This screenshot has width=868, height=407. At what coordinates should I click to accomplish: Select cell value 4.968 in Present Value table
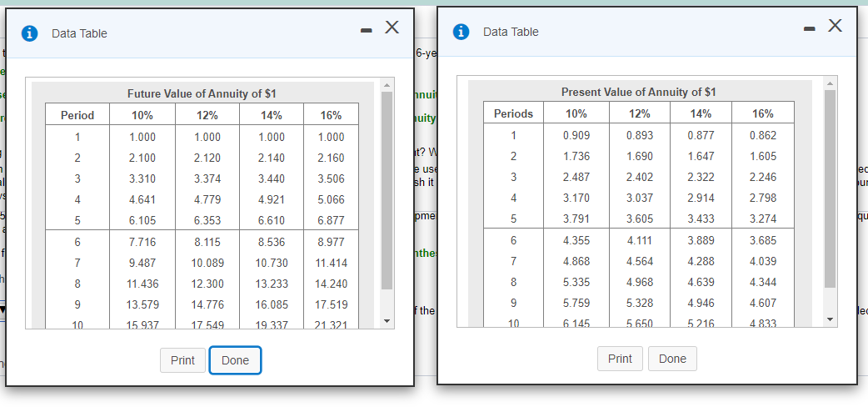point(640,282)
